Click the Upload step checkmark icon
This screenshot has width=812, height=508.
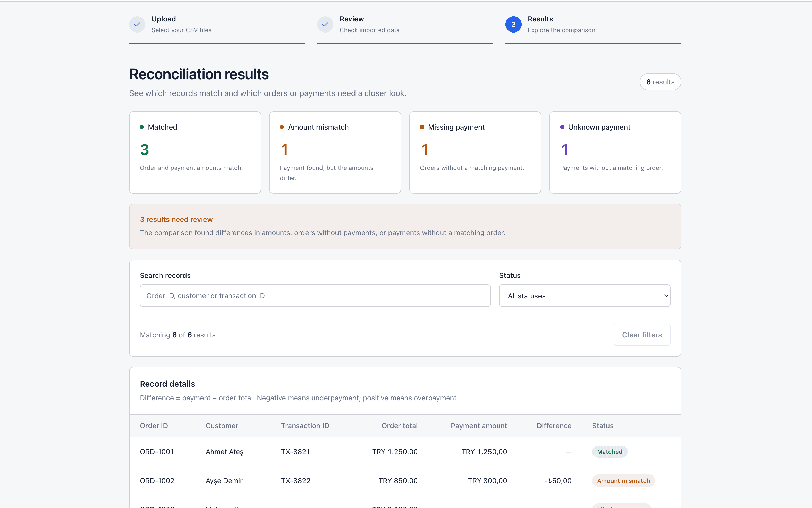(137, 24)
